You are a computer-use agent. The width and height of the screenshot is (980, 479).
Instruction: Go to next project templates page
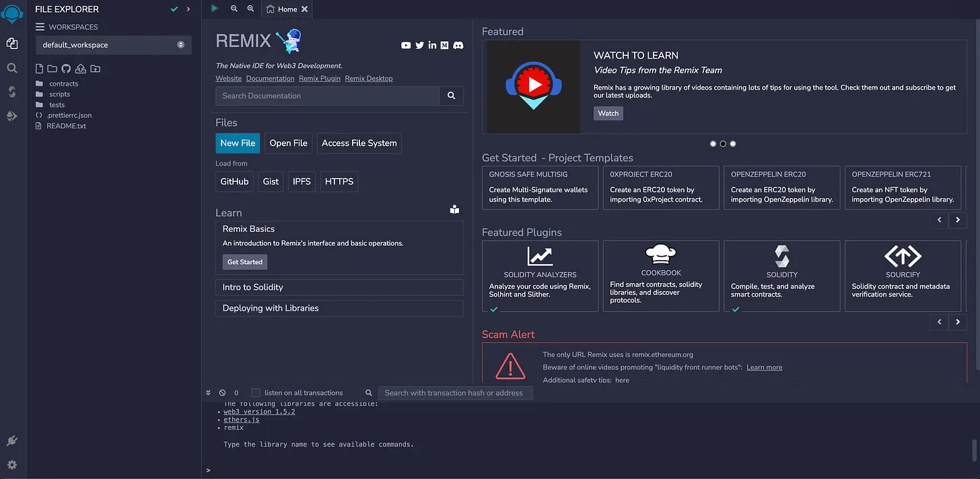[958, 220]
